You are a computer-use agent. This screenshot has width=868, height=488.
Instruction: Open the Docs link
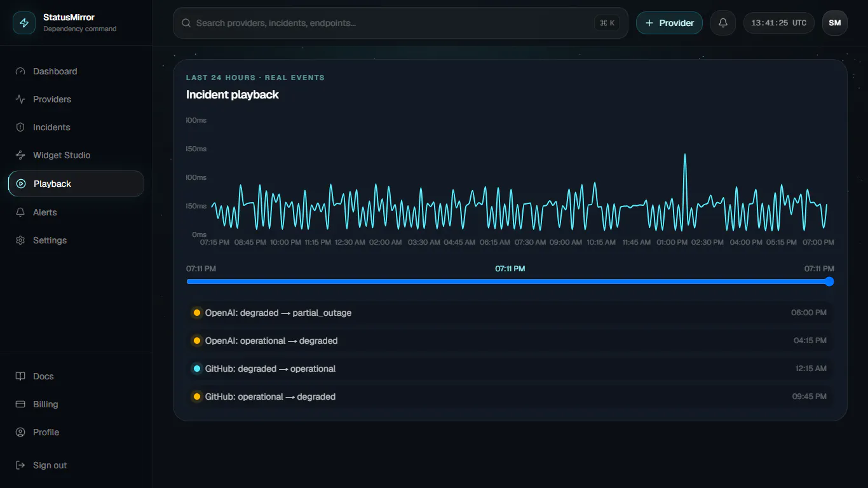tap(76, 376)
